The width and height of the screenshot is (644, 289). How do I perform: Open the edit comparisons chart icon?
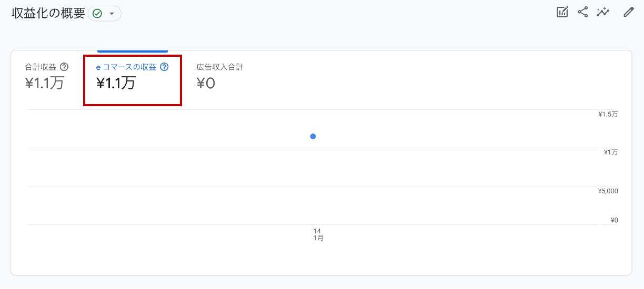[562, 12]
